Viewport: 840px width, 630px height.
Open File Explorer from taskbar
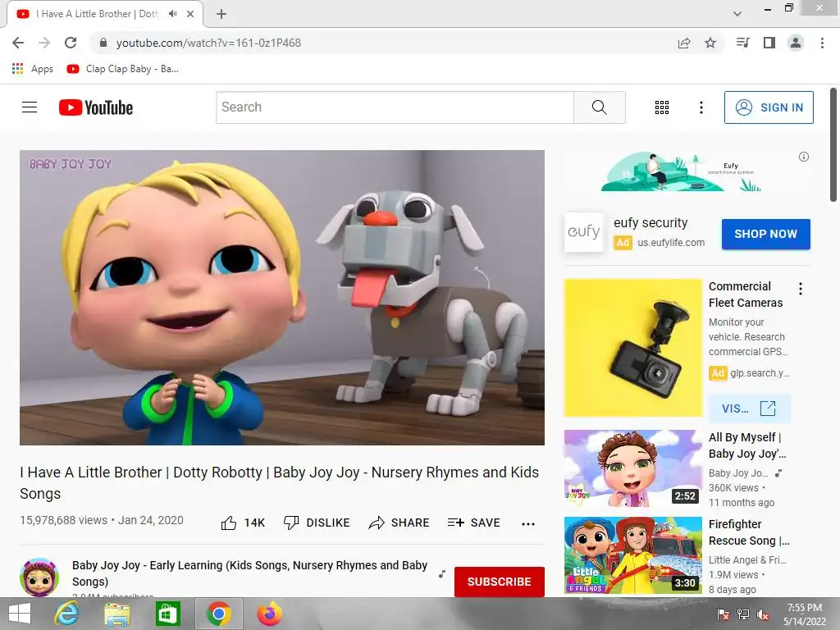pyautogui.click(x=117, y=614)
